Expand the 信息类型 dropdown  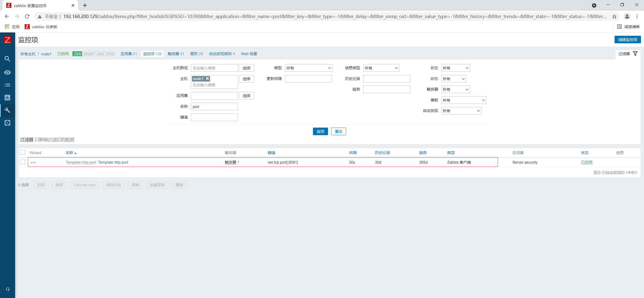[381, 68]
